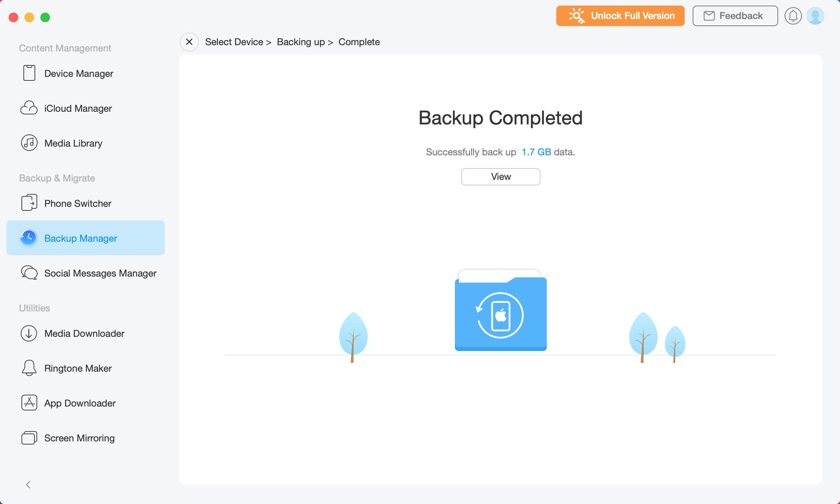Image resolution: width=840 pixels, height=504 pixels.
Task: Click the App Downloader icon
Action: 29,403
